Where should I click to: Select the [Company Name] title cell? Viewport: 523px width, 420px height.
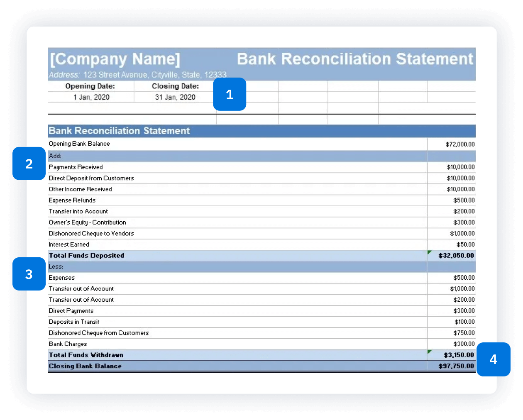pyautogui.click(x=115, y=59)
